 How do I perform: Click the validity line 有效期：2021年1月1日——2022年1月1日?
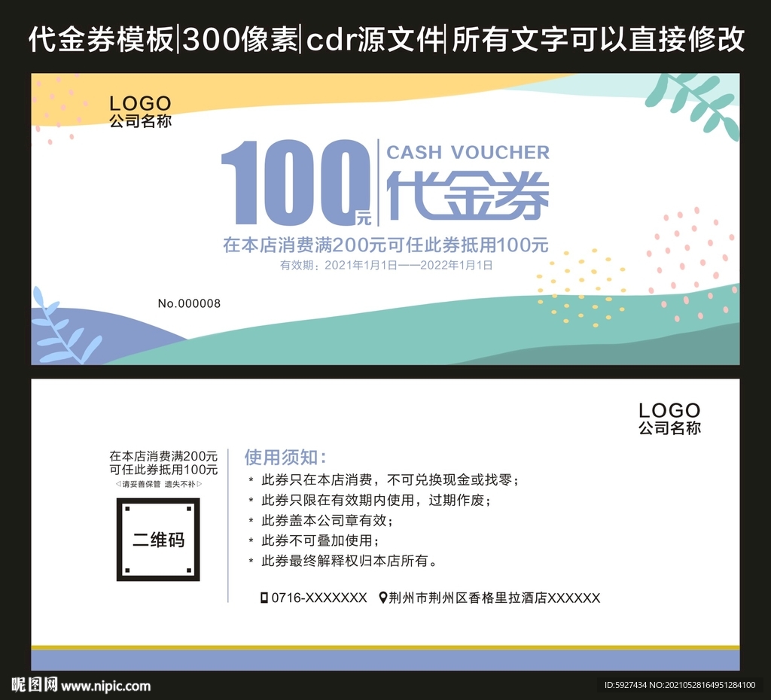click(x=386, y=266)
